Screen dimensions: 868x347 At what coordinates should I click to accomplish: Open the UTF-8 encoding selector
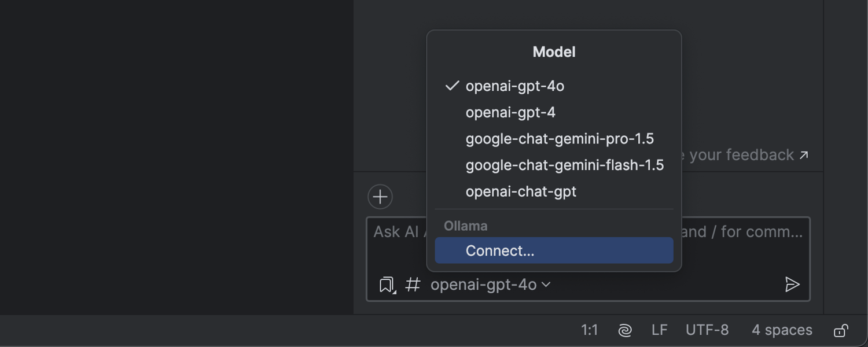click(x=707, y=330)
